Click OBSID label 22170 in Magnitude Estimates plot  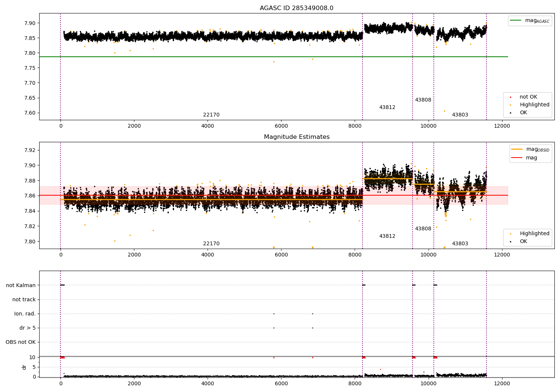pyautogui.click(x=211, y=244)
